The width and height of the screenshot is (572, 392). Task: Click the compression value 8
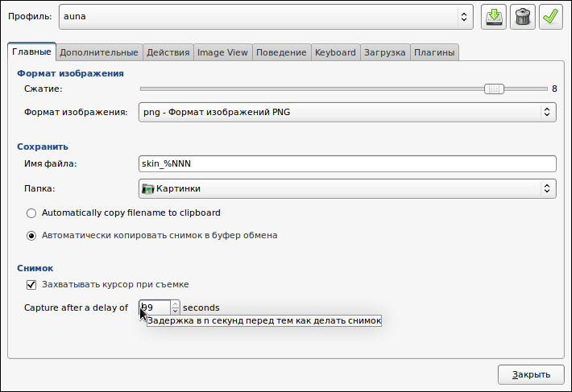tap(554, 89)
